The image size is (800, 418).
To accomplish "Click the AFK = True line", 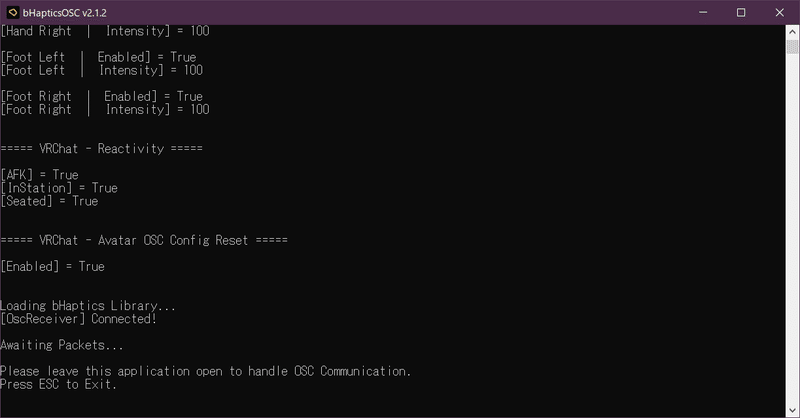I will click(40, 175).
